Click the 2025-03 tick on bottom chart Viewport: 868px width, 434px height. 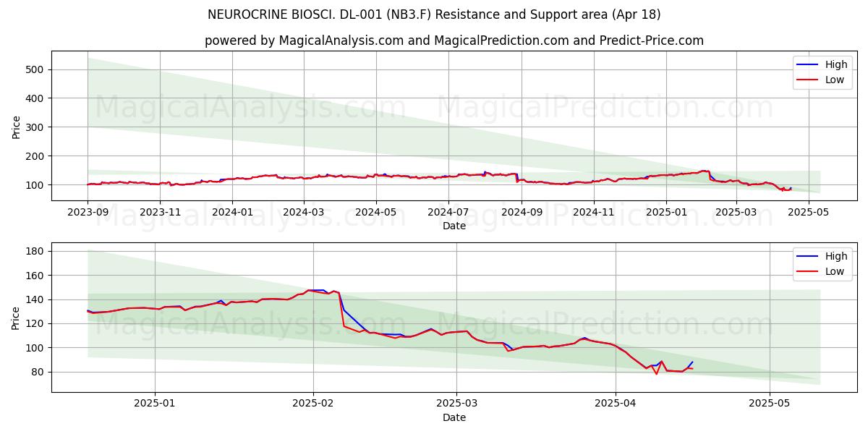pyautogui.click(x=456, y=404)
